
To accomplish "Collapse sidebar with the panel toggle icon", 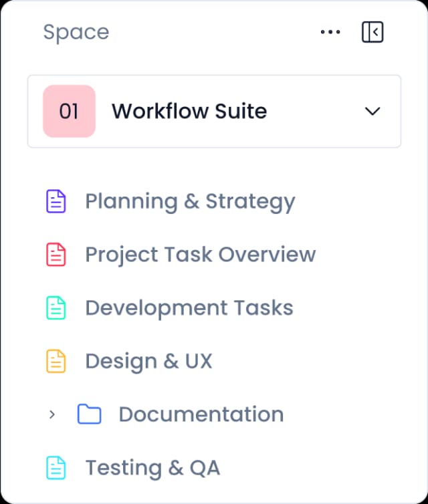I will tap(372, 32).
